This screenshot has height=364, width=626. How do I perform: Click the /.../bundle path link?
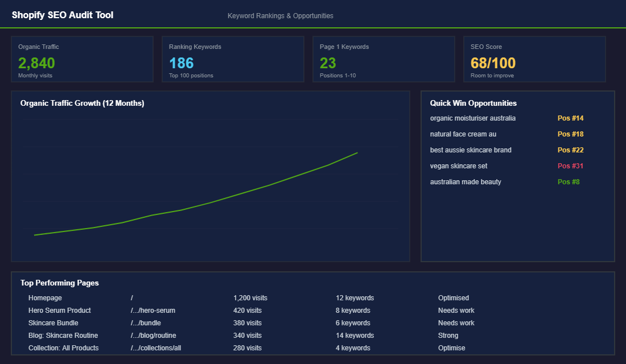(x=145, y=322)
